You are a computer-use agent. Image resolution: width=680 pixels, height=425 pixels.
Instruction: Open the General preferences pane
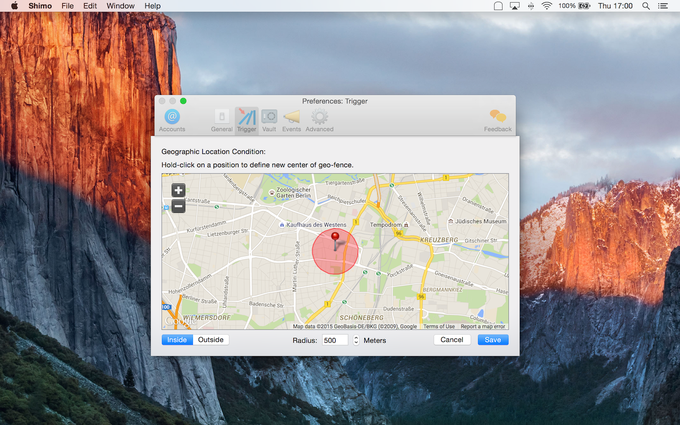click(x=222, y=120)
